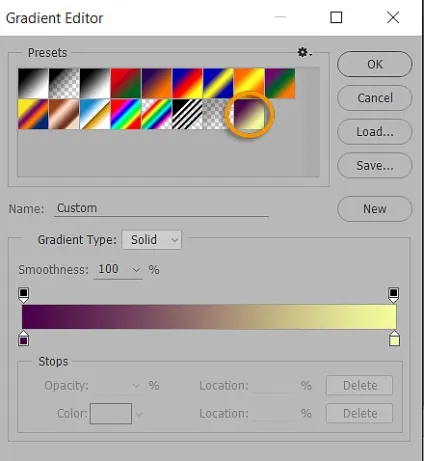
Task: Confirm with the OK button
Action: coord(375,64)
